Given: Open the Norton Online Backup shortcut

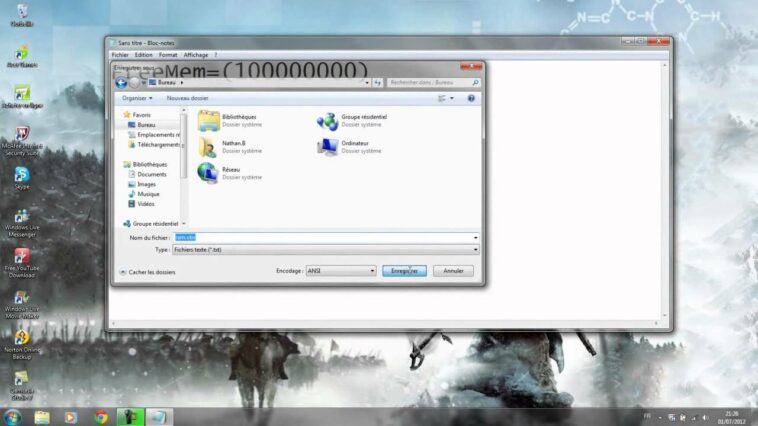Looking at the screenshot, I should click(x=22, y=345).
